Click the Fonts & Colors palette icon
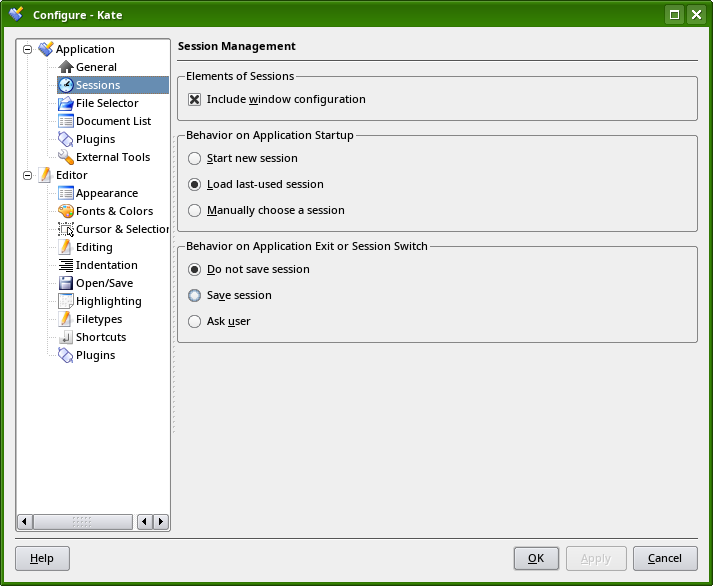This screenshot has height=586, width=713. [x=66, y=211]
